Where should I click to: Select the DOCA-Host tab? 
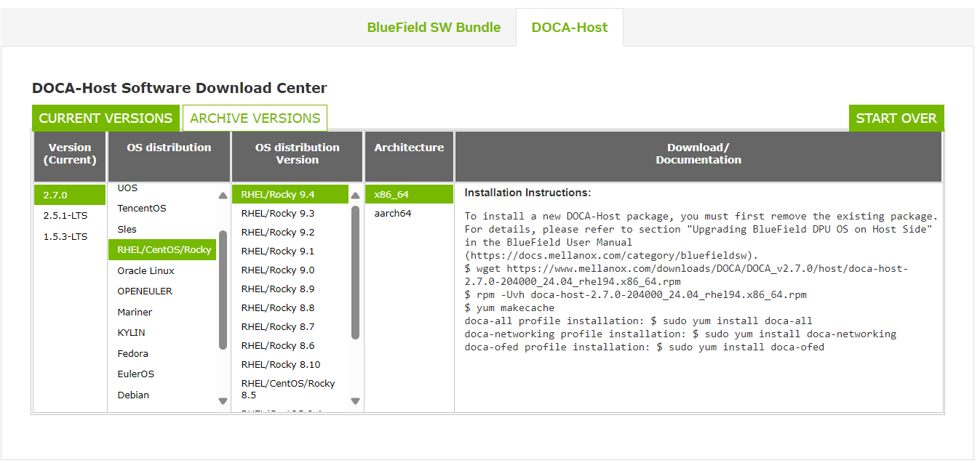click(x=570, y=28)
